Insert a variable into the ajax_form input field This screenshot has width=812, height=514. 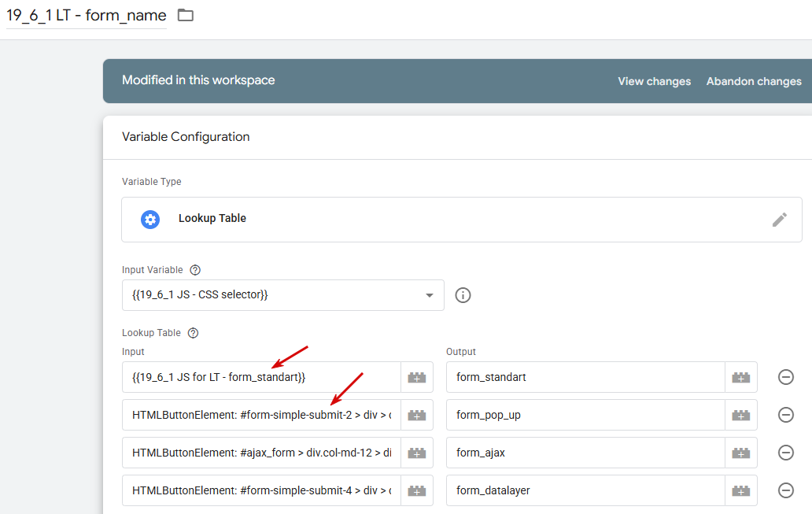(x=417, y=453)
